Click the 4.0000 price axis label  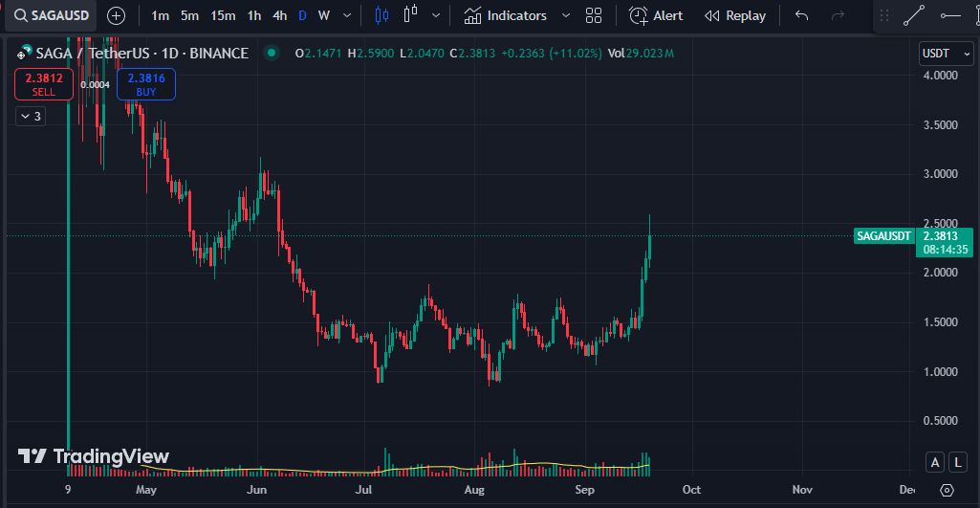pyautogui.click(x=941, y=75)
